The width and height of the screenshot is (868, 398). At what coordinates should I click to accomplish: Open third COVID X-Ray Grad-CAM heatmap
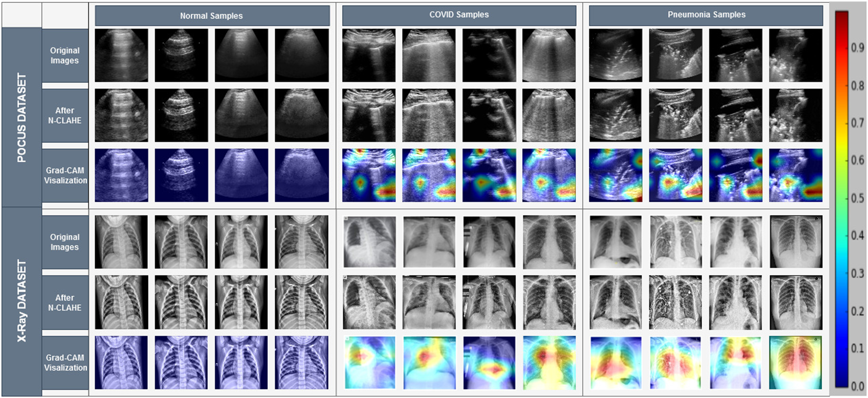489,363
